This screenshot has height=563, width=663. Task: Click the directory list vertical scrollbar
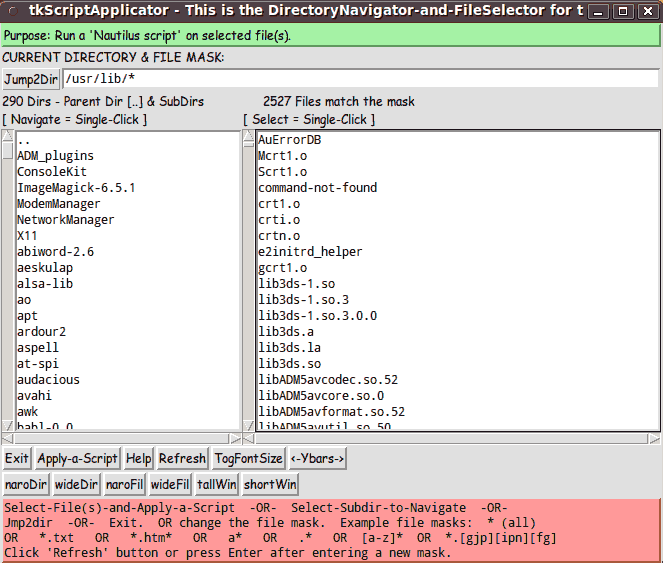(8, 280)
